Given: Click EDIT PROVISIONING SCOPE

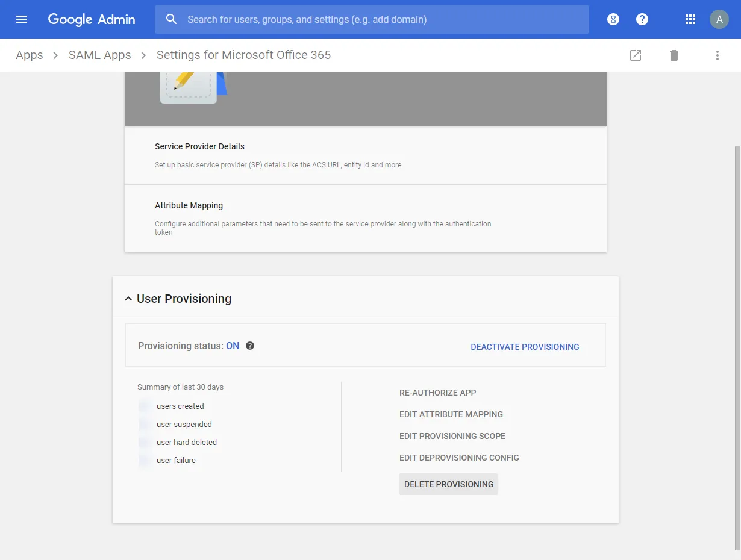Looking at the screenshot, I should pyautogui.click(x=452, y=436).
